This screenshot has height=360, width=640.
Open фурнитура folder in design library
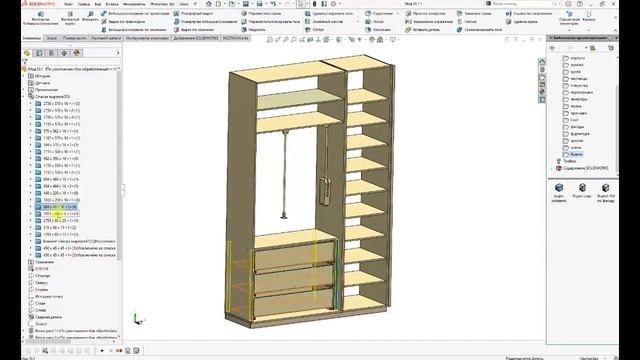click(x=576, y=133)
